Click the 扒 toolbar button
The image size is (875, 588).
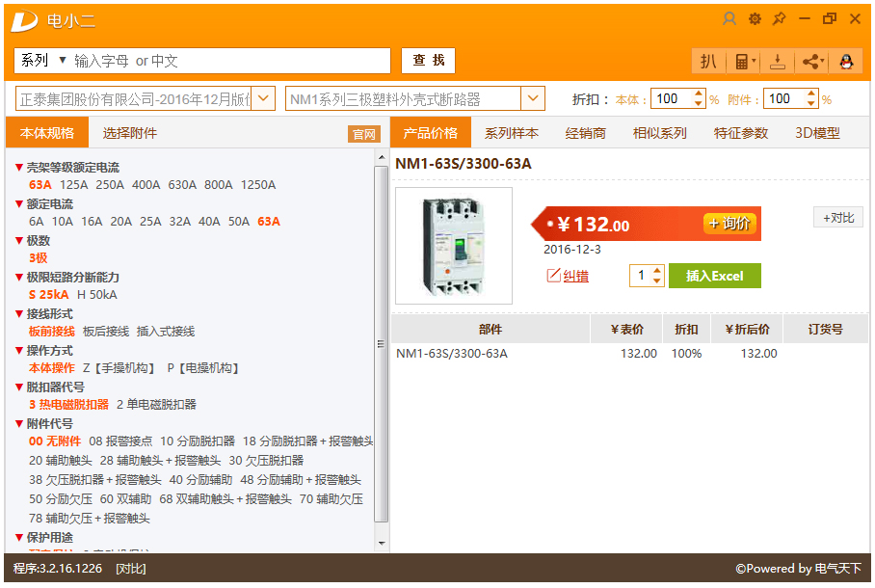click(708, 61)
